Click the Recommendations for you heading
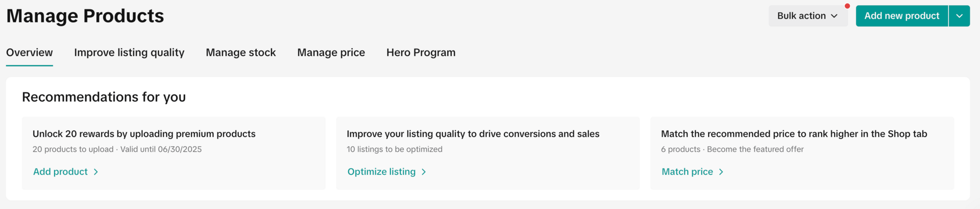The width and height of the screenshot is (980, 209). tap(104, 97)
